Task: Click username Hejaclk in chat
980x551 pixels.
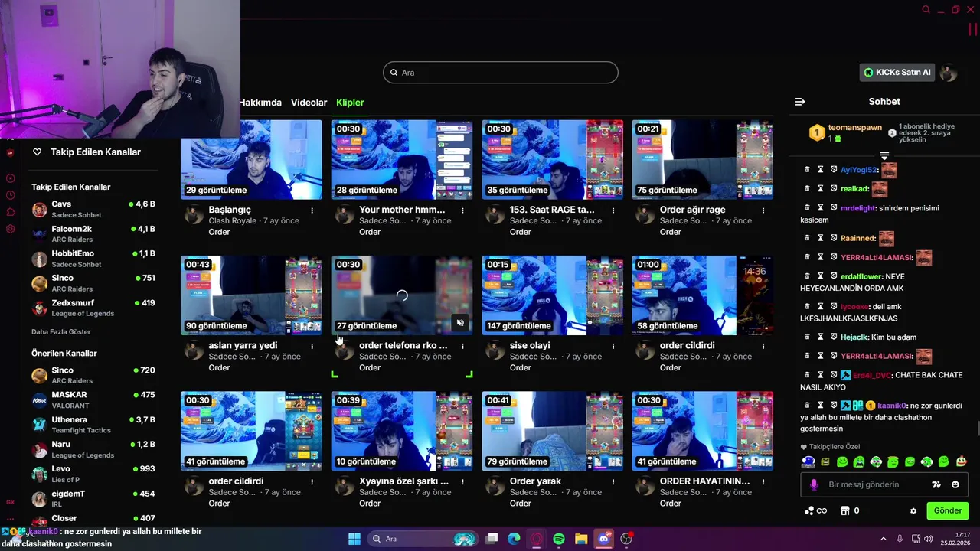Action: tap(854, 337)
